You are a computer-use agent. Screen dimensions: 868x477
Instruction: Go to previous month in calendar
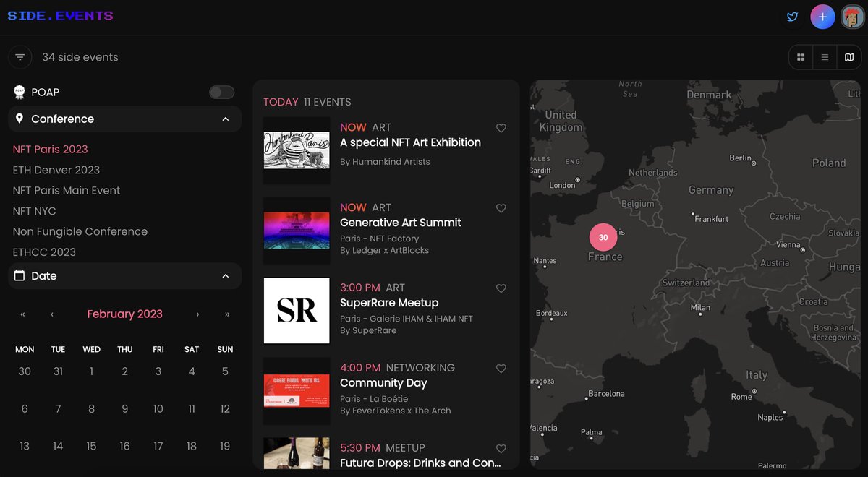52,314
